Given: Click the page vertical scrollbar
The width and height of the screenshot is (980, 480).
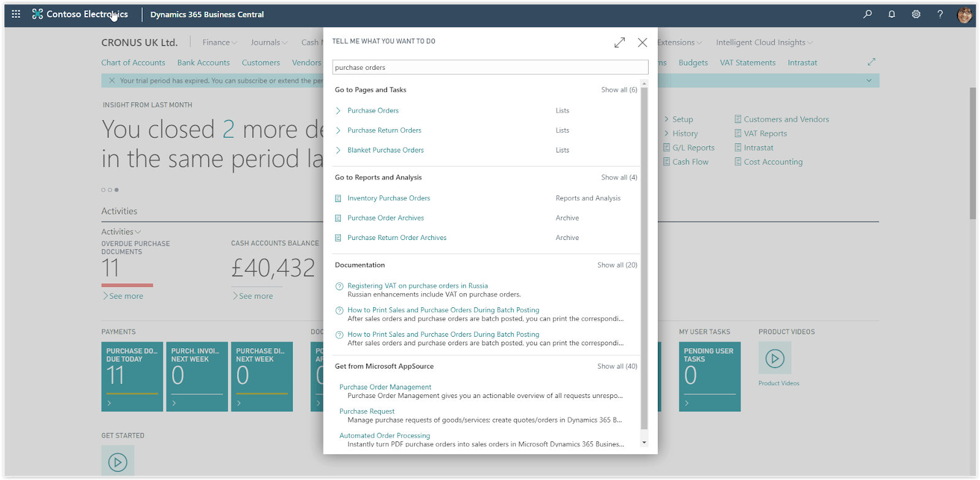Looking at the screenshot, I should (973, 154).
